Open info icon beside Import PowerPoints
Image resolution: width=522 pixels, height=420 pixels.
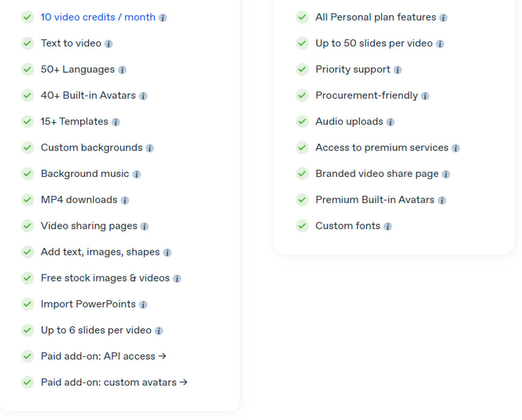(x=143, y=305)
